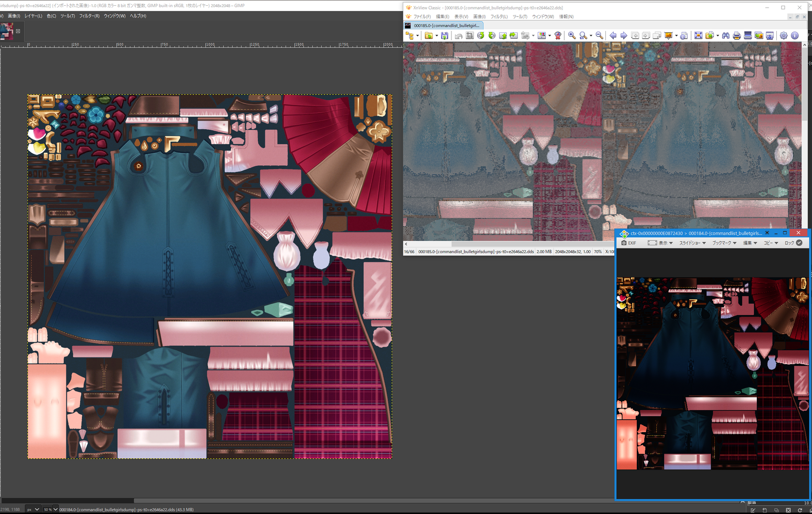This screenshot has height=514, width=812.
Task: Click the XnView open file folder icon
Action: pos(429,36)
